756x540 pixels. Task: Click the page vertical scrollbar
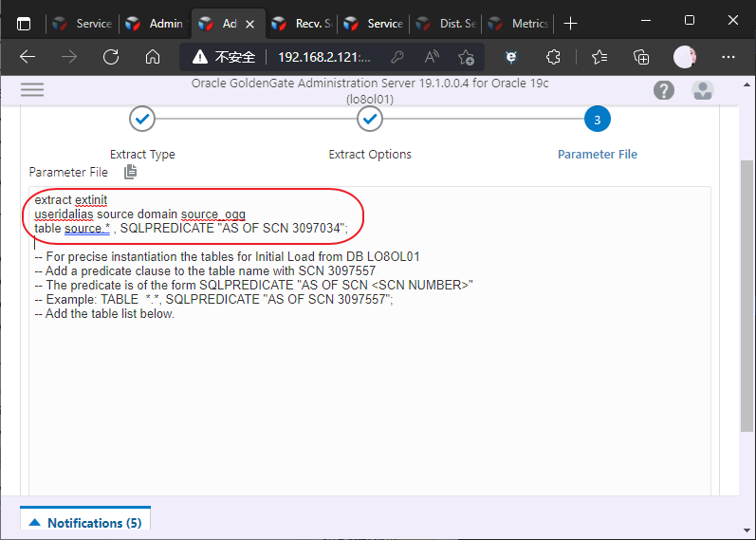(x=747, y=294)
